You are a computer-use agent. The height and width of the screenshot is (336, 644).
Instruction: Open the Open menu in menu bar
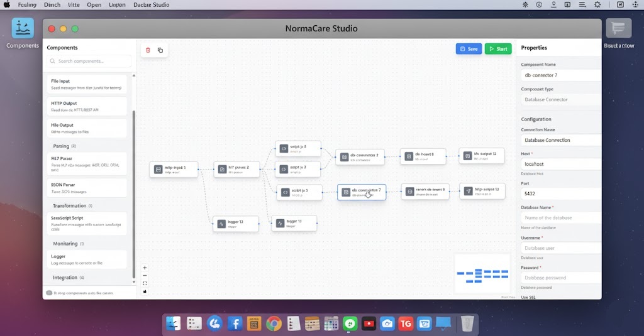(94, 5)
